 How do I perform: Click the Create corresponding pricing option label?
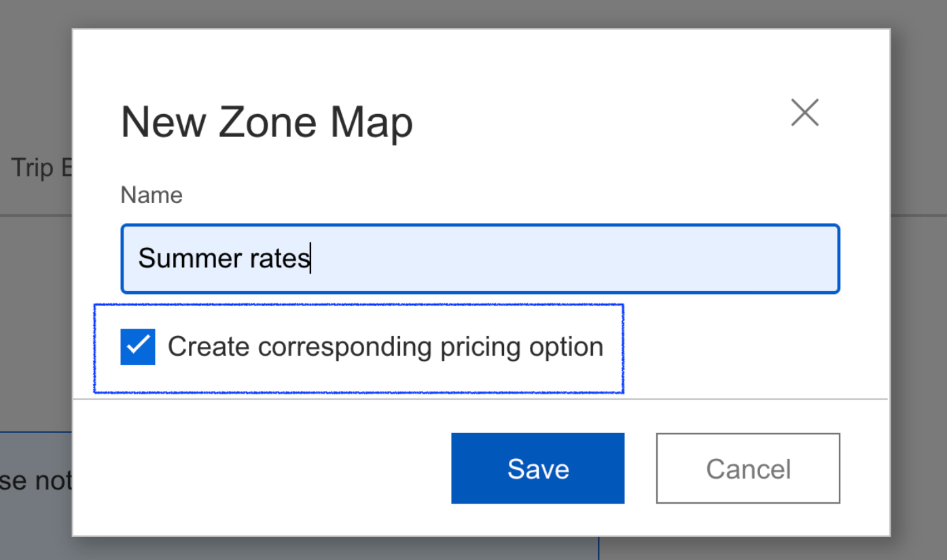pyautogui.click(x=385, y=347)
